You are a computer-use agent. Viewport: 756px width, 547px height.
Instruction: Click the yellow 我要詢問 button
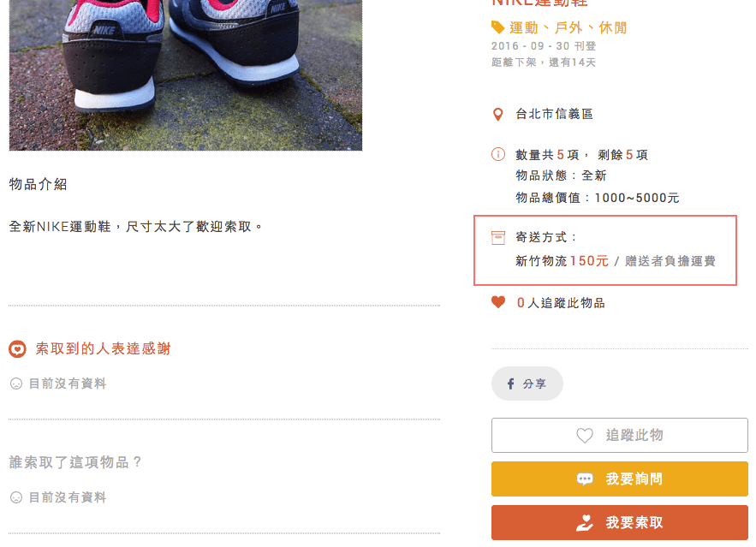(619, 479)
